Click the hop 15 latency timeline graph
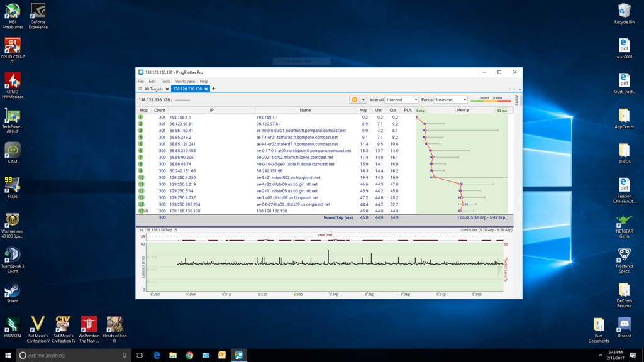Image resolution: width=644 pixels, height=362 pixels. click(325, 266)
